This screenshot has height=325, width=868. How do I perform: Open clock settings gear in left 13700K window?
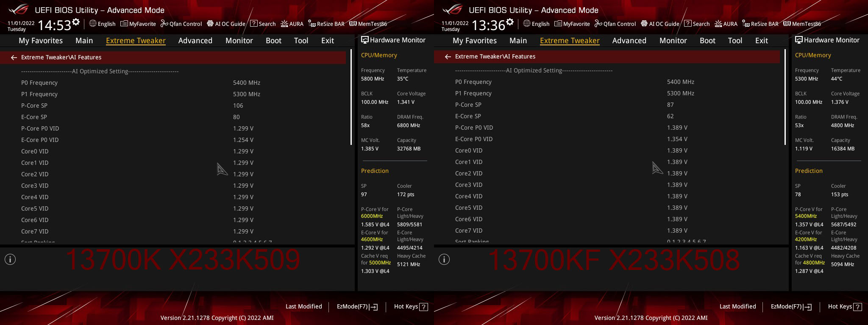76,22
